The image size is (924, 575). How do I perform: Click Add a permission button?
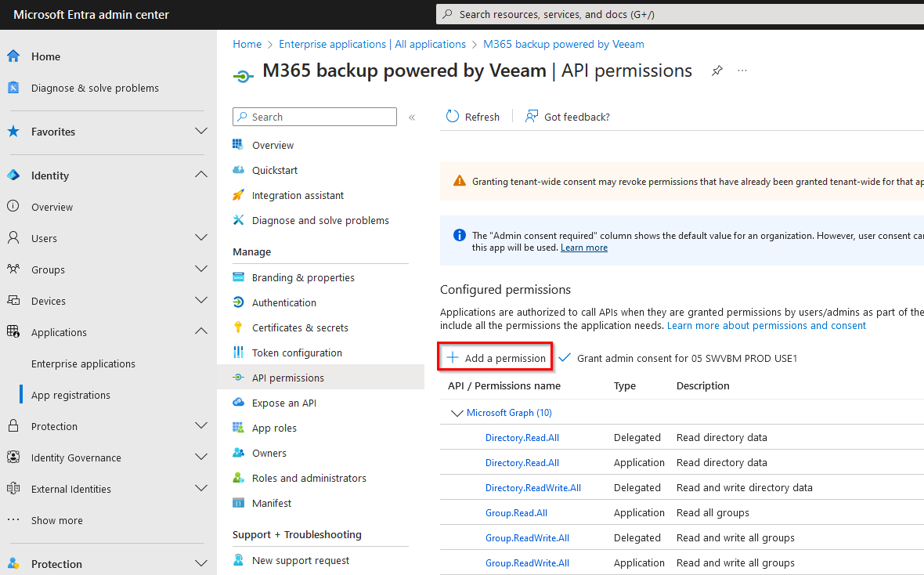click(x=496, y=357)
